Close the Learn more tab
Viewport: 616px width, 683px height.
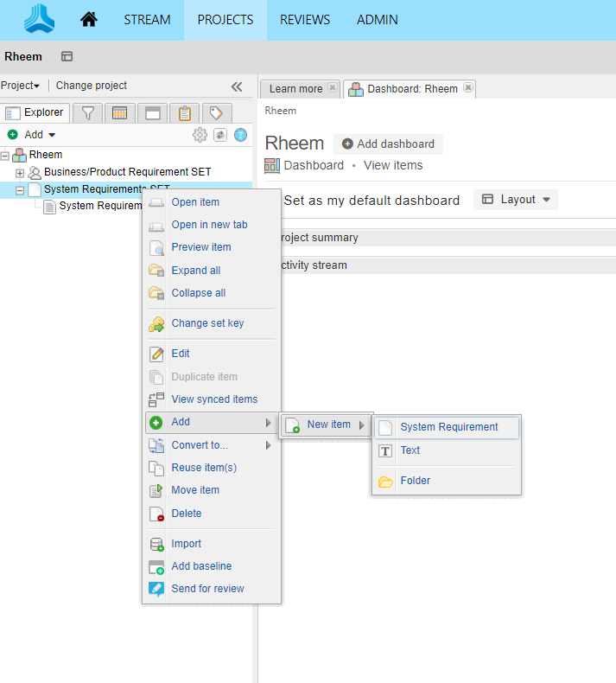tap(332, 87)
